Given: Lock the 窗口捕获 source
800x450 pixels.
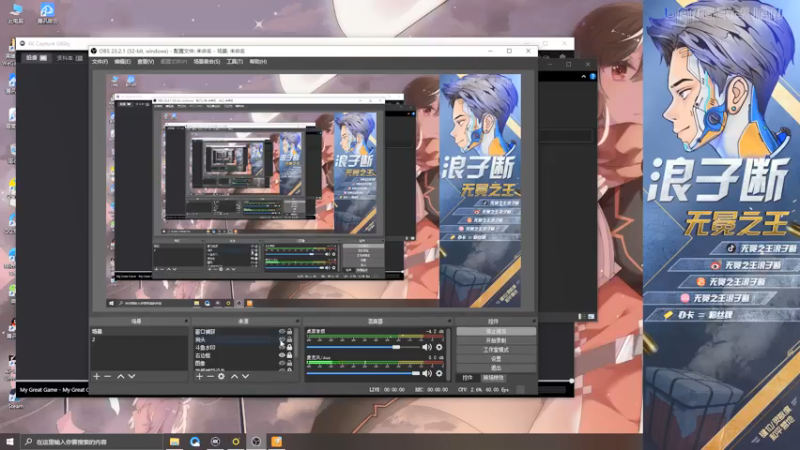Looking at the screenshot, I should pyautogui.click(x=289, y=332).
